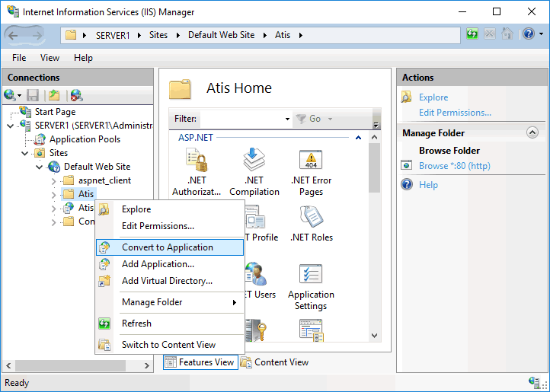Click the Explore link in Actions
The width and height of the screenshot is (550, 392).
433,97
